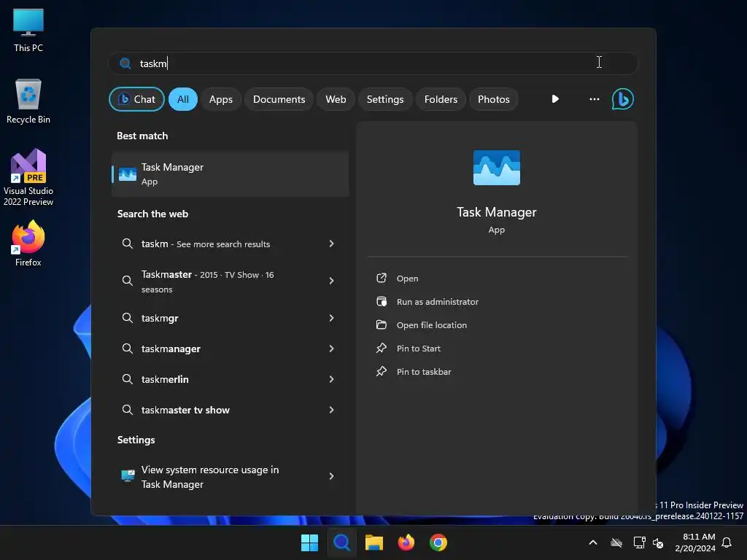Click inside the search text field
Image resolution: width=747 pixels, height=560 pixels.
click(x=373, y=63)
